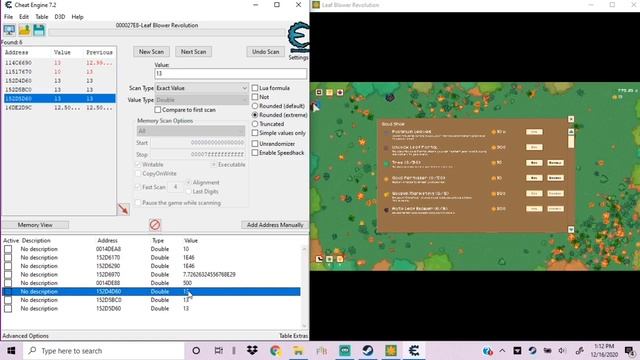Click the Cheat Engine logo above Settings

[x=298, y=38]
